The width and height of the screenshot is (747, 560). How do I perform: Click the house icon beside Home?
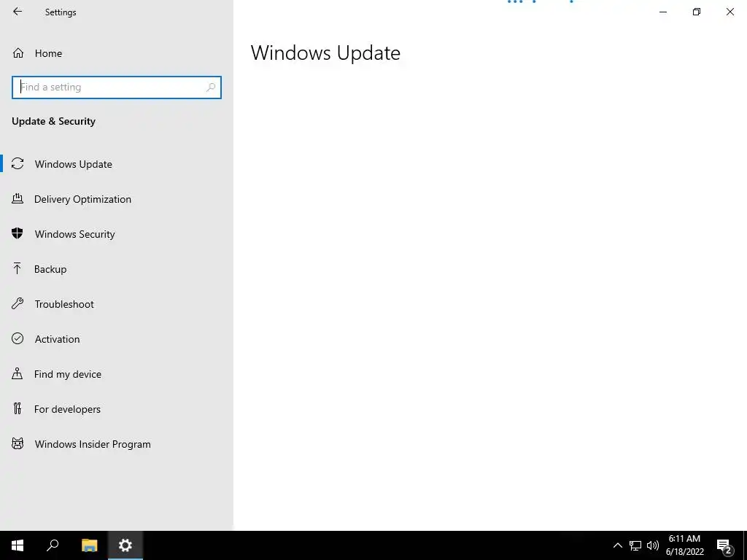tap(18, 52)
